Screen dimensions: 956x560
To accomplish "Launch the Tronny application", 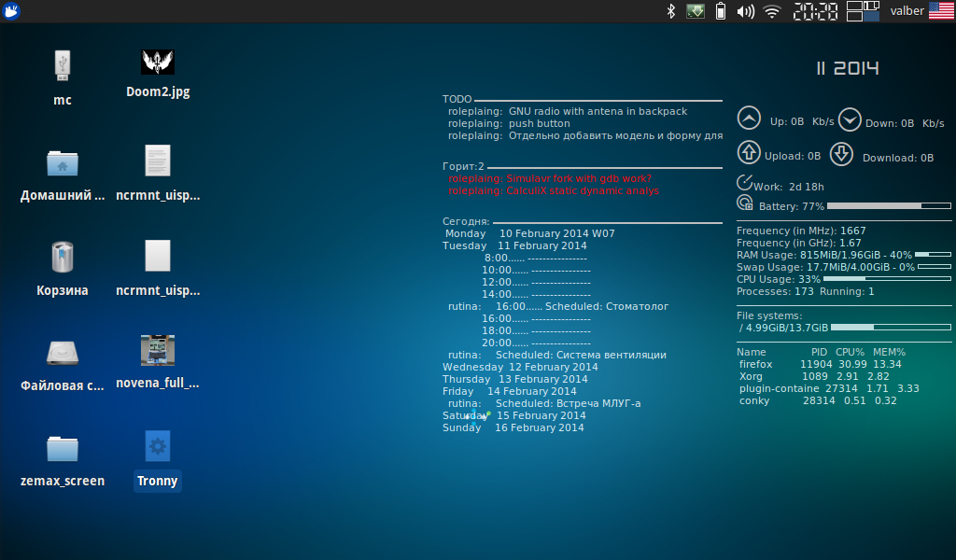I will [x=157, y=448].
